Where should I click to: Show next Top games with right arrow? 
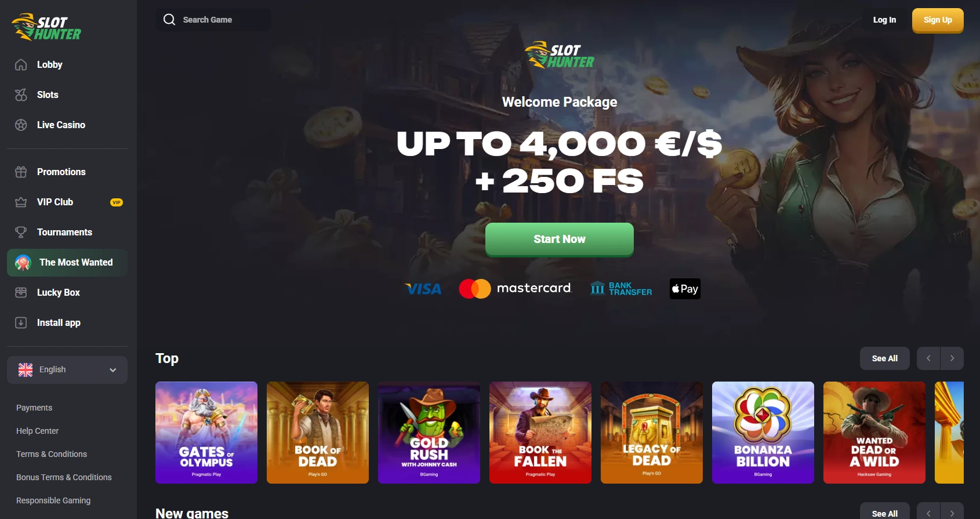pos(952,358)
